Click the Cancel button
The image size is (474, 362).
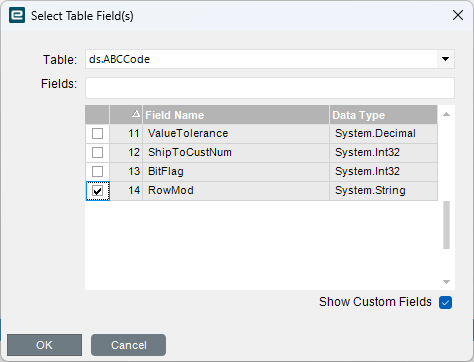tap(128, 345)
